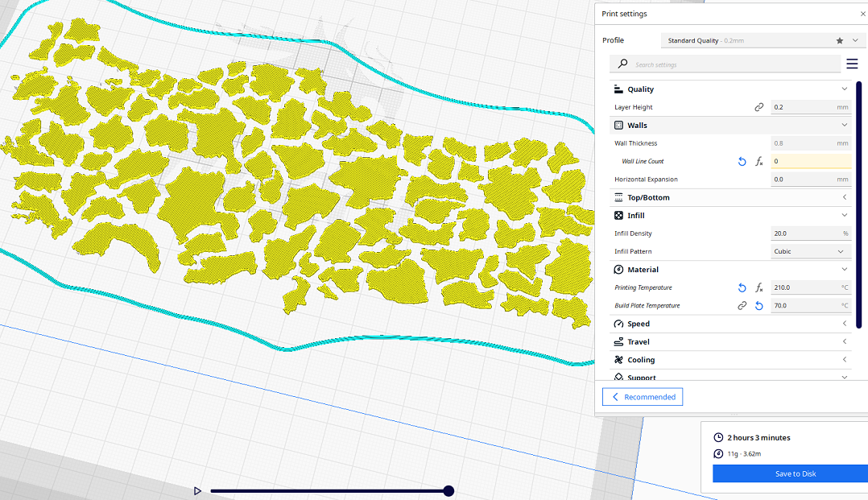Screen dimensions: 868x500
Task: Open the Infill Pattern dropdown set to Cubic
Action: tap(810, 252)
